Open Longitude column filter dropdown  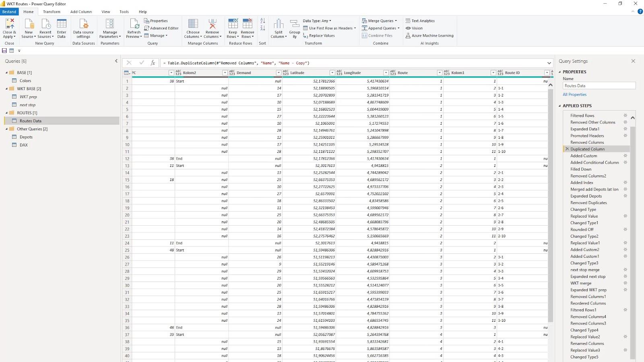pos(386,73)
